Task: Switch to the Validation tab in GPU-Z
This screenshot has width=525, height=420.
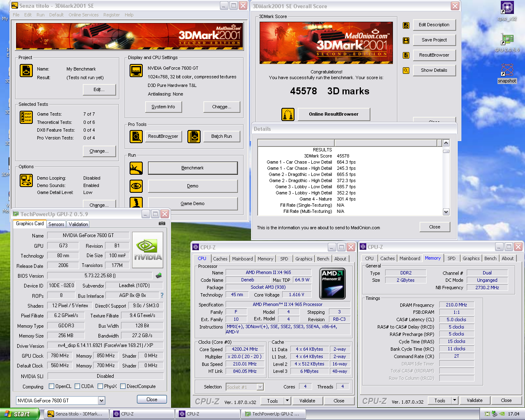Action: click(78, 224)
